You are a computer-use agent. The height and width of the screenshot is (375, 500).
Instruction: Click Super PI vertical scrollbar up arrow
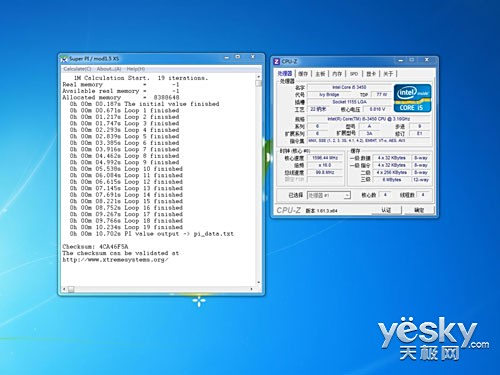[259, 77]
